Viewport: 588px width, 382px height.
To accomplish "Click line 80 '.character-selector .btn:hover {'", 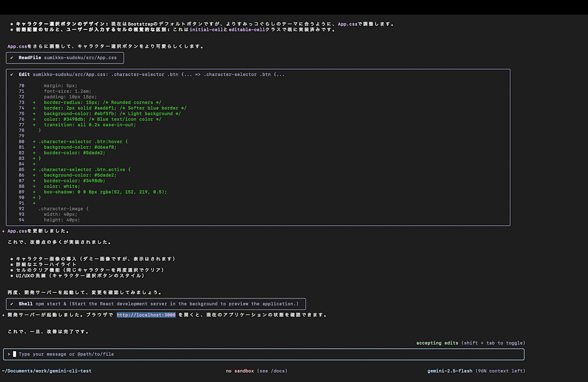I will point(83,142).
